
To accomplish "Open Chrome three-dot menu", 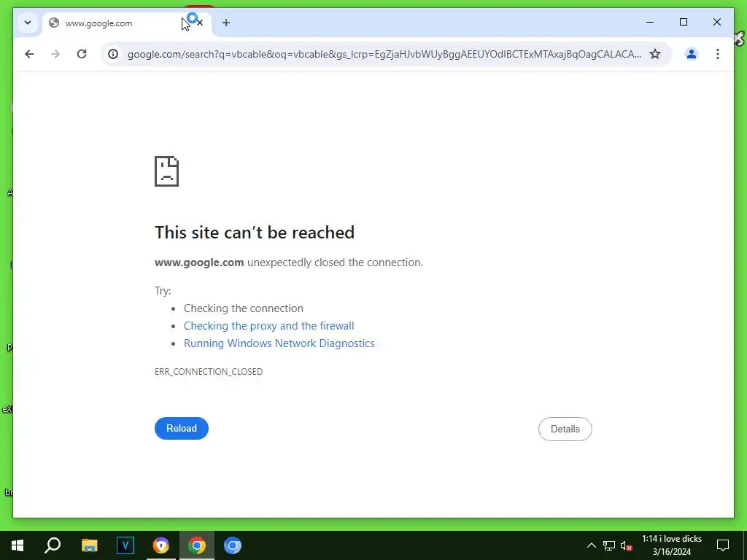I will click(718, 54).
